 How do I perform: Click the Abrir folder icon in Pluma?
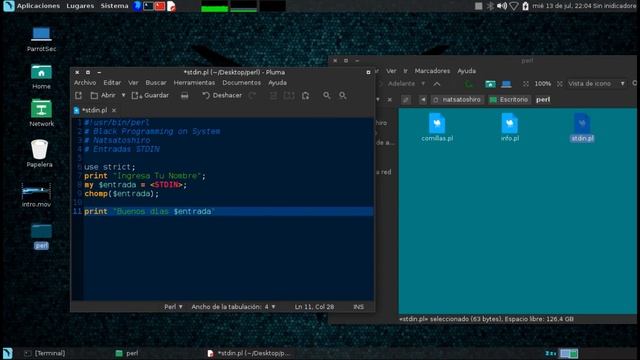click(x=94, y=96)
